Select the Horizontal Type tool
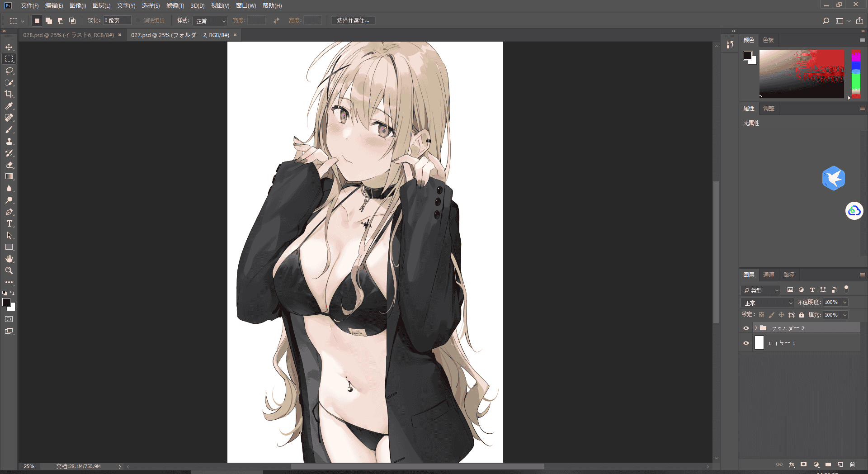This screenshot has height=474, width=868. click(x=9, y=223)
